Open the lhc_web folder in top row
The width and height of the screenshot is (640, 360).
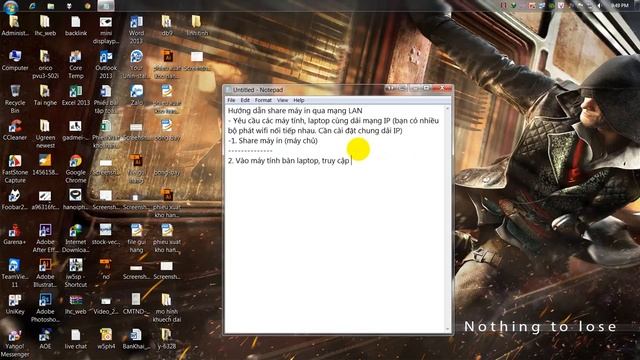(45, 26)
